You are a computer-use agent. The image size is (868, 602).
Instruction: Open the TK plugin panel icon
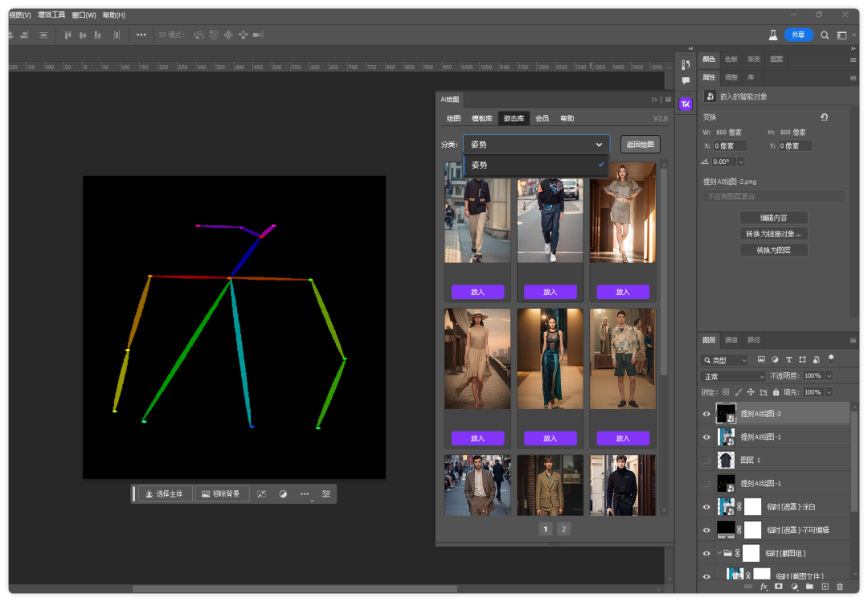[x=686, y=104]
